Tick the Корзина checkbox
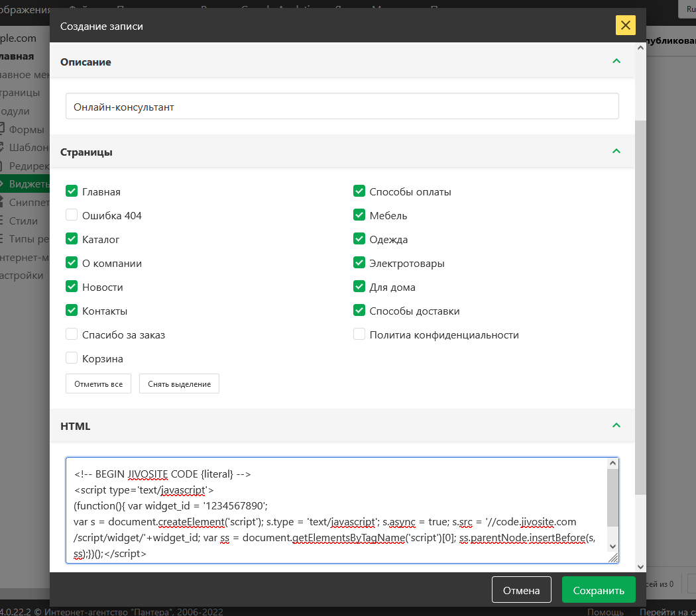The image size is (696, 616). pos(72,358)
